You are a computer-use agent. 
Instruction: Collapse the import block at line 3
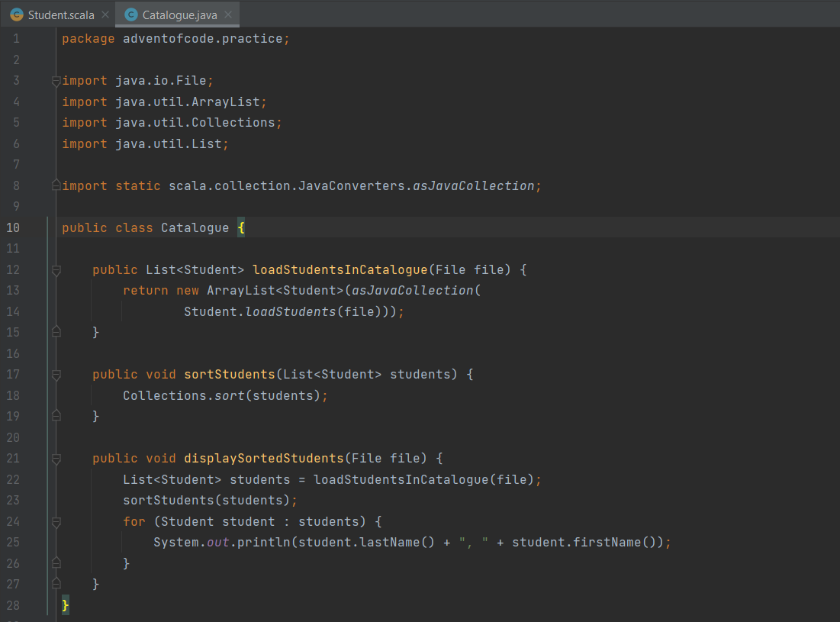[56, 82]
